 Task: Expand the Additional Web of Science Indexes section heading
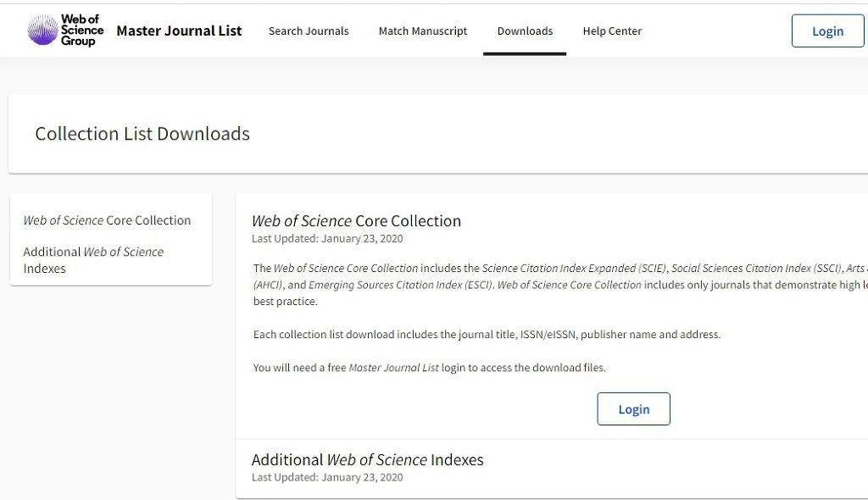coord(367,460)
